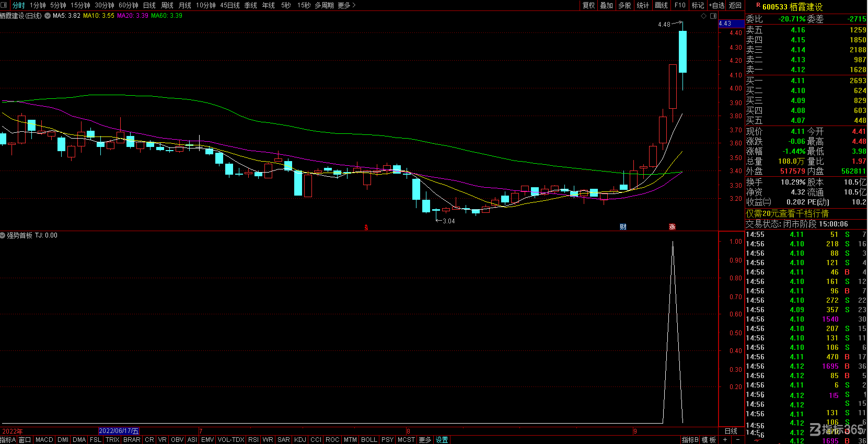
Task: Expand 更多 indicators in bottom bar
Action: (425, 440)
